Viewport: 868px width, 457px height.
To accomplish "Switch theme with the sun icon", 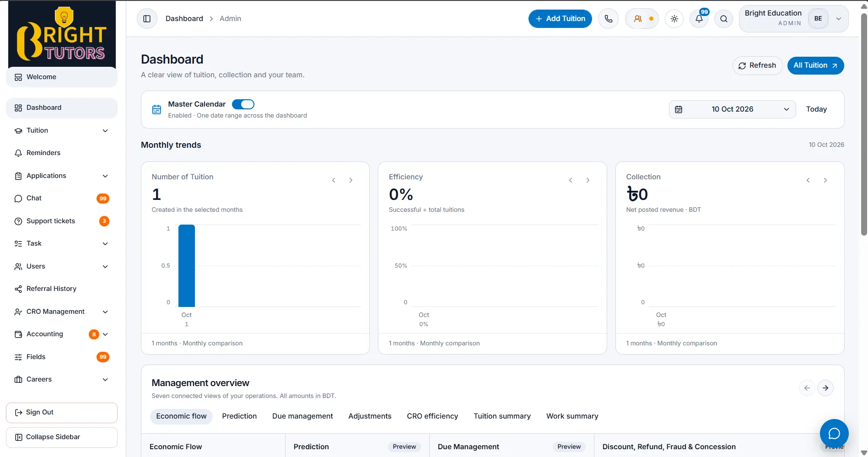I will pos(674,19).
